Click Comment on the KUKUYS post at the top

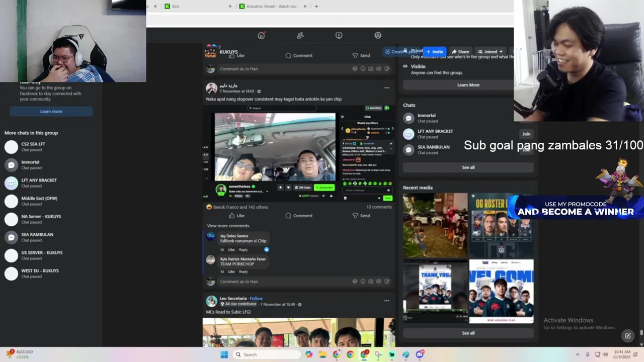299,55
